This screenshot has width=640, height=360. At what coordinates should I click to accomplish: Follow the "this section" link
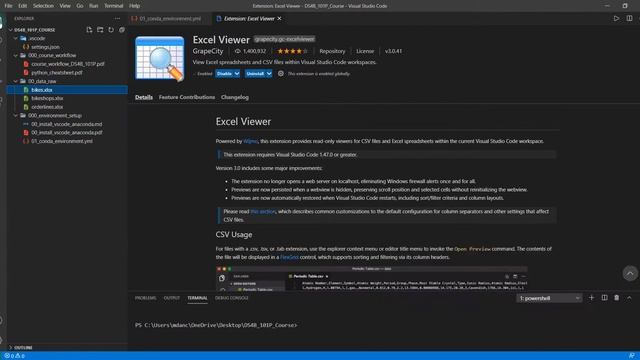263,211
